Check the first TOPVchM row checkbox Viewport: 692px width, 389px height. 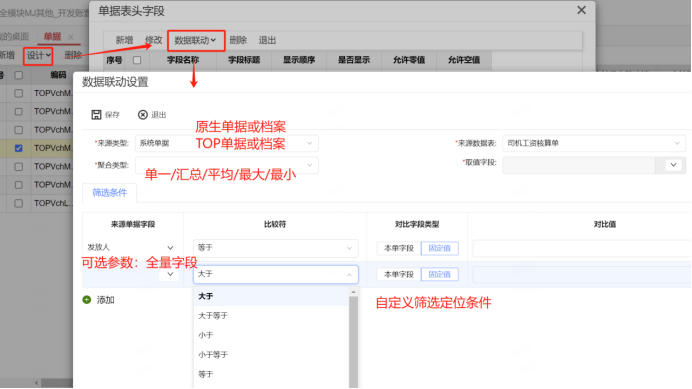[19, 94]
